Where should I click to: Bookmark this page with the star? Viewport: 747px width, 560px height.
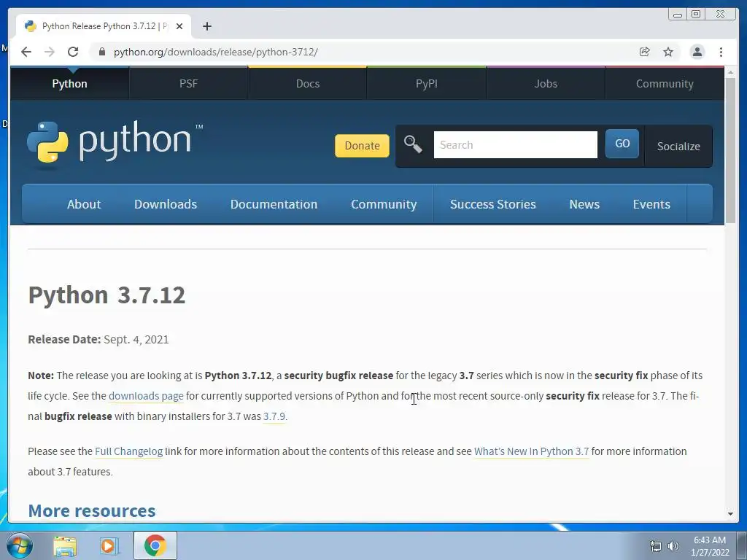tap(668, 52)
